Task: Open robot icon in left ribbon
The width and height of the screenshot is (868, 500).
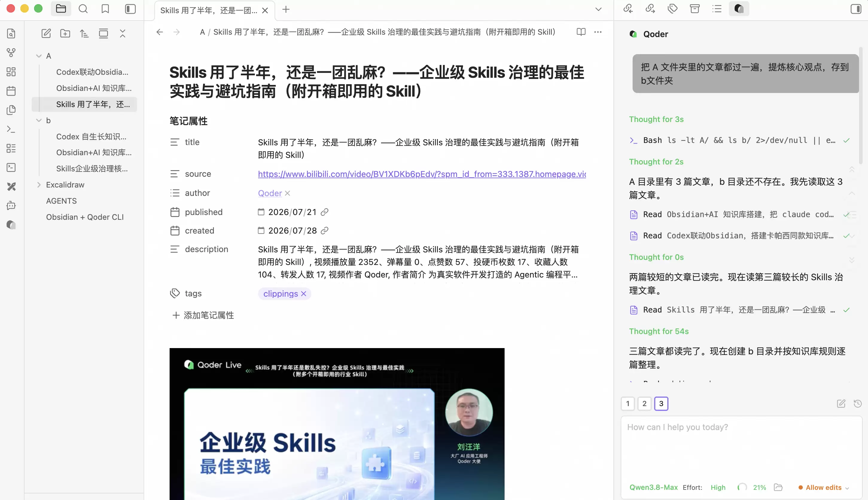Action: pos(11,206)
